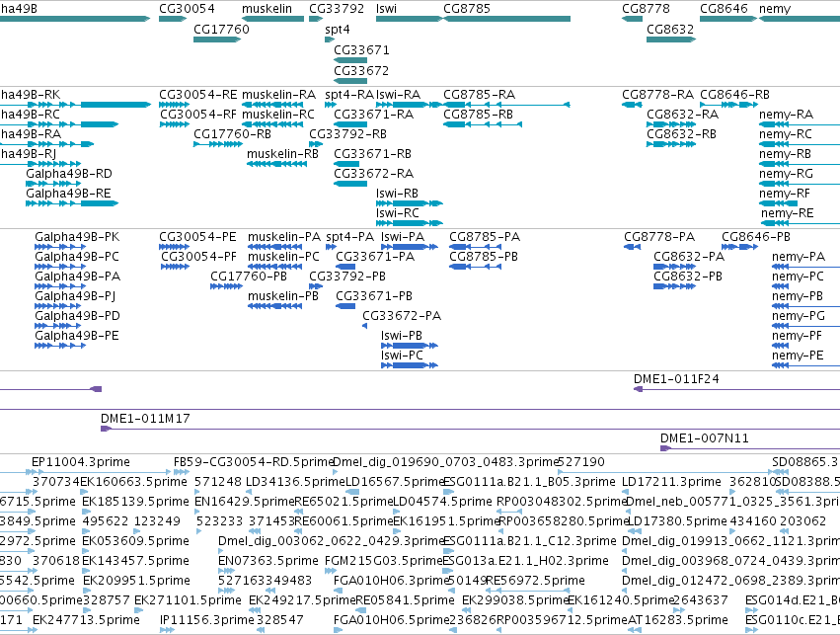Select transcript muskelin-RB label
Image resolution: width=840 pixels, height=635 pixels.
click(x=282, y=154)
